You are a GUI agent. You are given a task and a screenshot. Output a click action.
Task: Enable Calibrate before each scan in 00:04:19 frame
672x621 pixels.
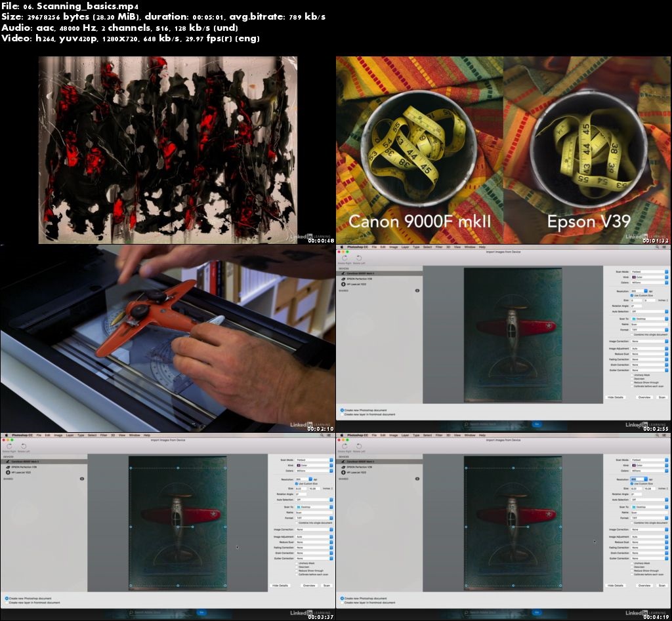[x=632, y=574]
